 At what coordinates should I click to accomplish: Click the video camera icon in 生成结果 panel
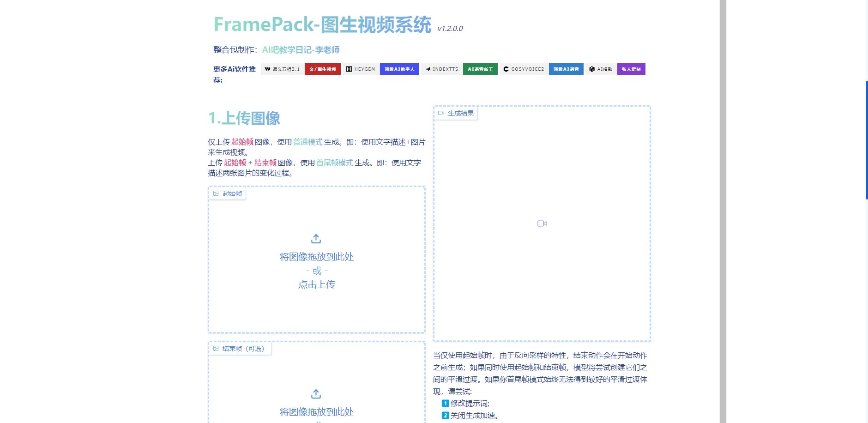tap(542, 223)
